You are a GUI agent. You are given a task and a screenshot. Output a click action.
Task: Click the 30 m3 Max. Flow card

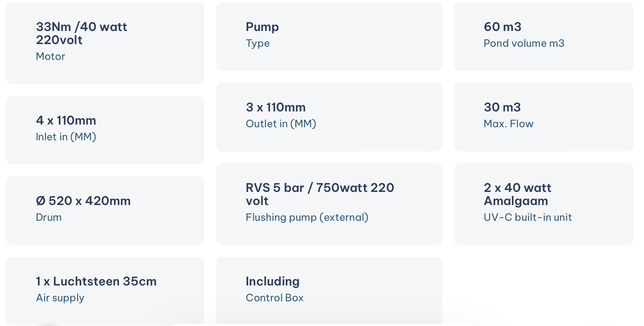click(x=544, y=117)
